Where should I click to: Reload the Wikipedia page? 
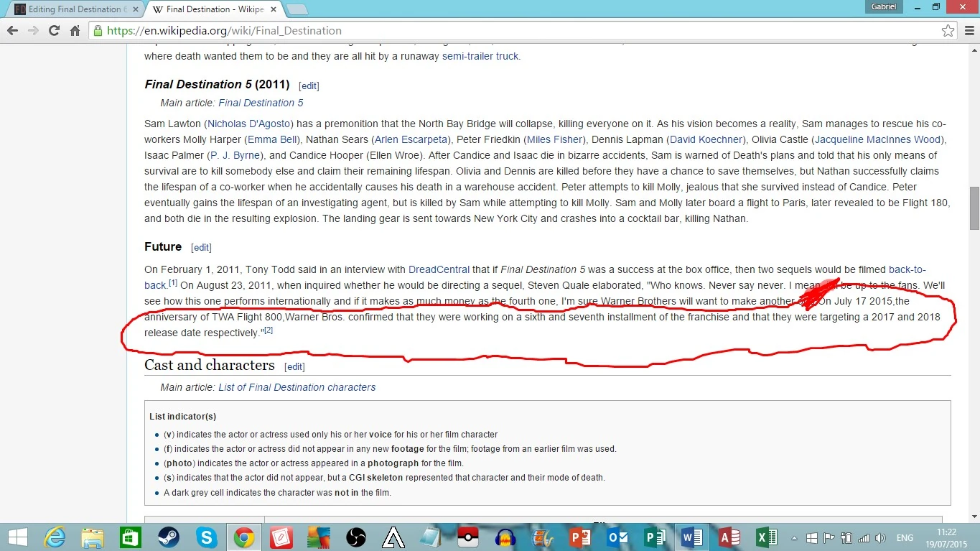[x=54, y=31]
